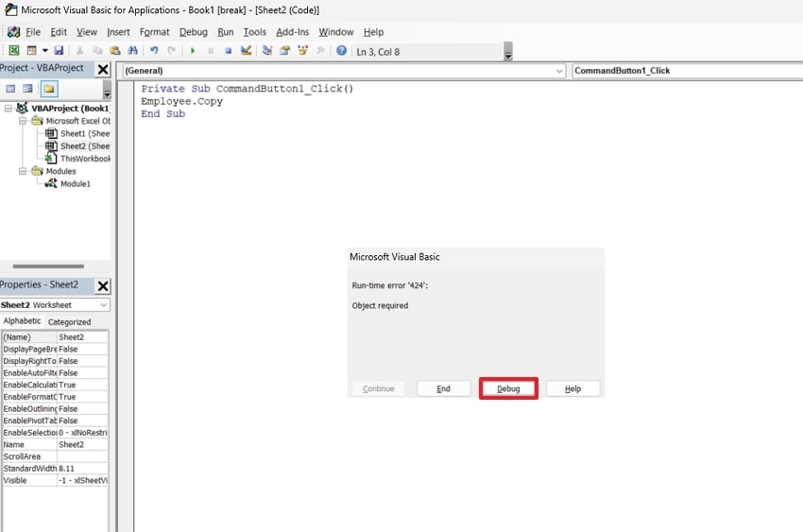This screenshot has width=803, height=532.
Task: Click the (Name) property value Sheet2
Action: point(82,337)
